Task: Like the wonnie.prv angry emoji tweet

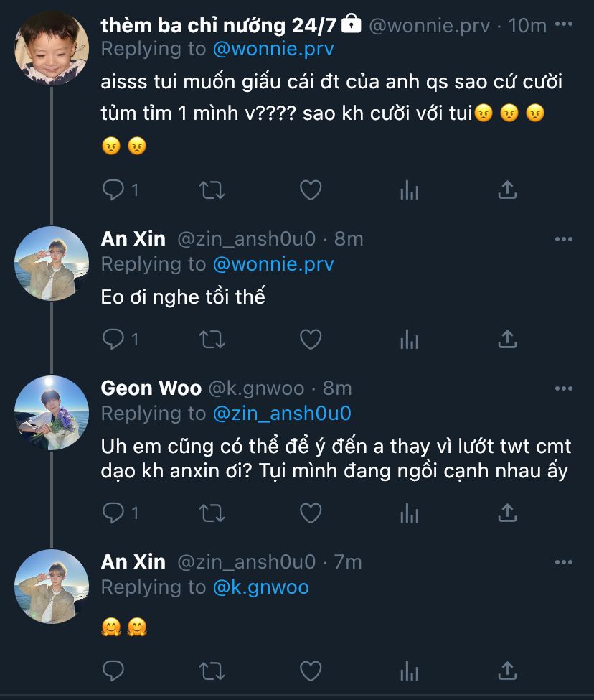Action: (310, 190)
